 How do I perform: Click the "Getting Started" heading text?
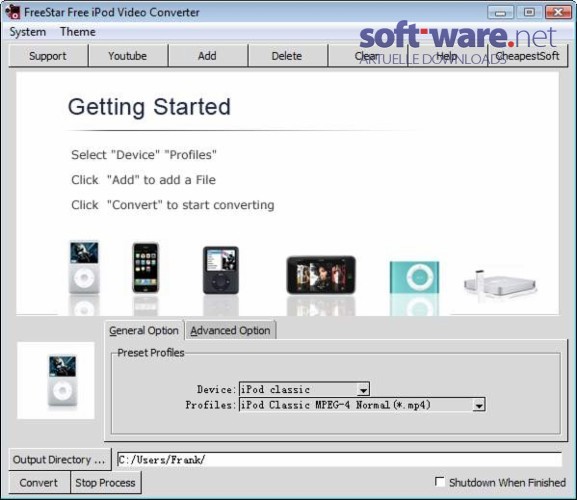point(149,107)
